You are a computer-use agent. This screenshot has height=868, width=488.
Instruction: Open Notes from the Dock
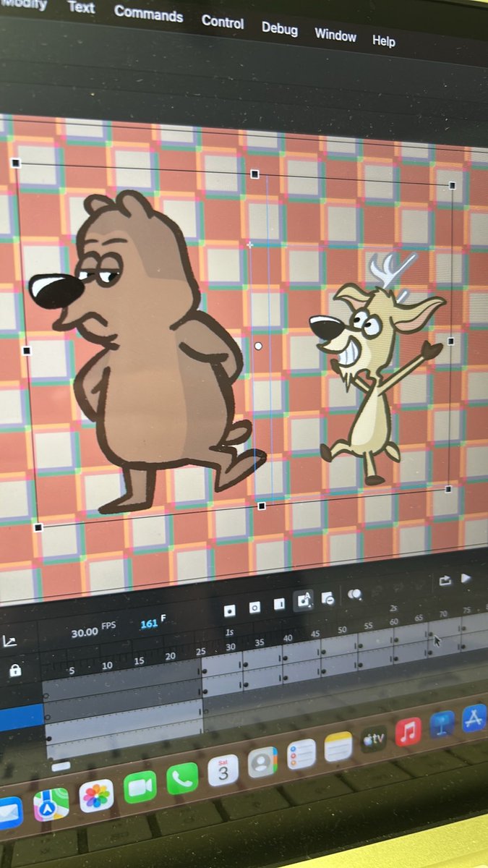tap(338, 747)
